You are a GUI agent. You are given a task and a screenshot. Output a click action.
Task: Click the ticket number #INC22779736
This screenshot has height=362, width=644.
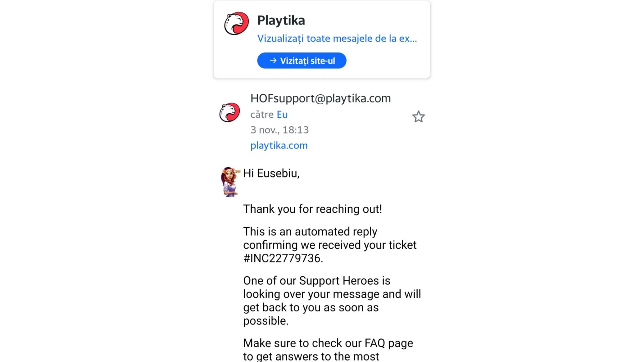[283, 258]
